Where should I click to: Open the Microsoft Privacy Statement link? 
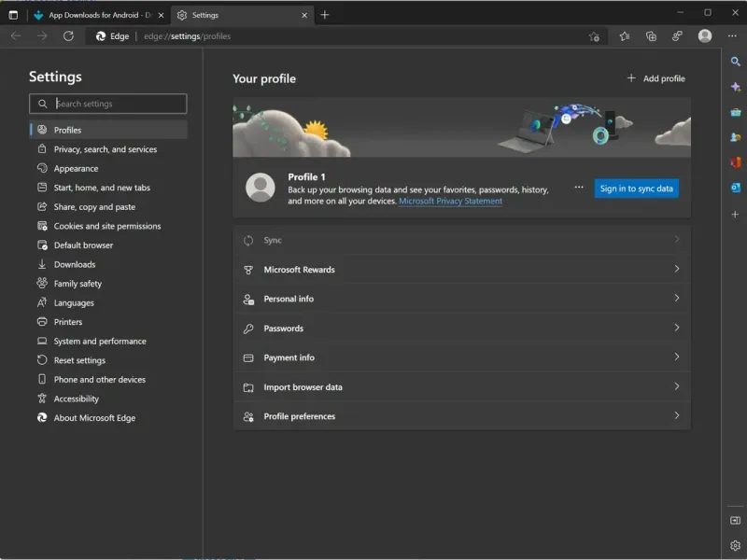(x=450, y=201)
